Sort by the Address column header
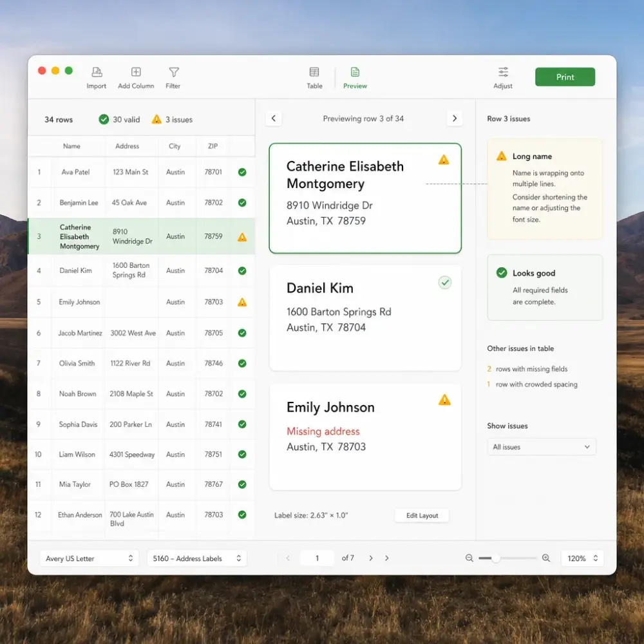This screenshot has height=644, width=644. [x=127, y=146]
